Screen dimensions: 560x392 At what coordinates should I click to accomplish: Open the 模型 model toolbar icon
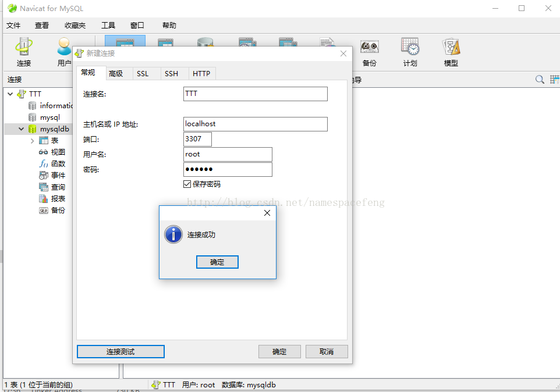[x=451, y=52]
